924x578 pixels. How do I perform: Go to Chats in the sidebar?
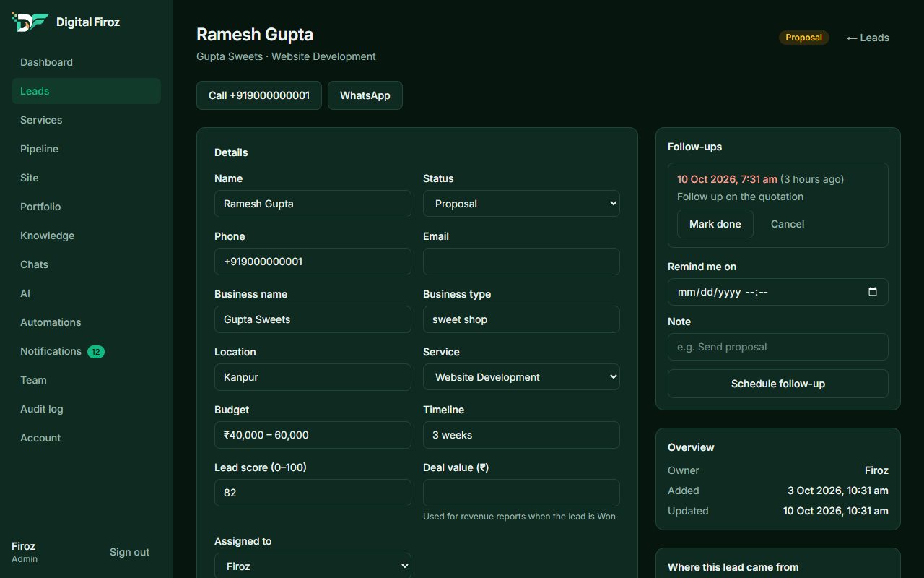86,264
